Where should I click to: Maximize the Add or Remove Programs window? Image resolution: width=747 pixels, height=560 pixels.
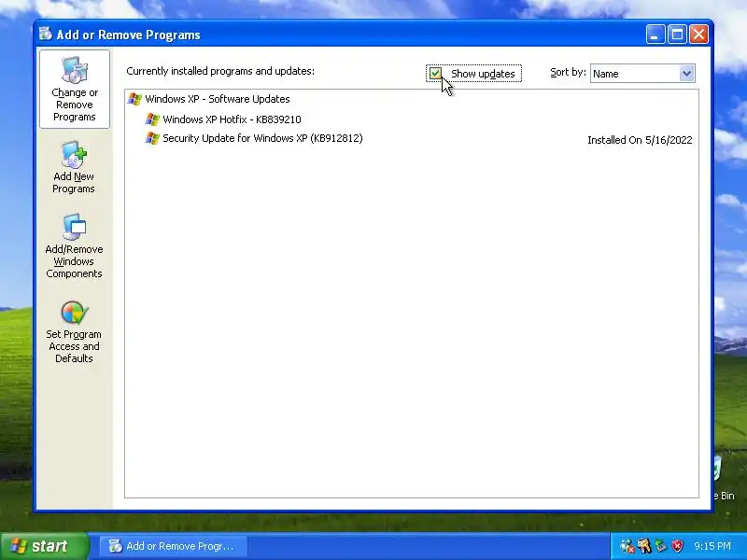pyautogui.click(x=677, y=35)
